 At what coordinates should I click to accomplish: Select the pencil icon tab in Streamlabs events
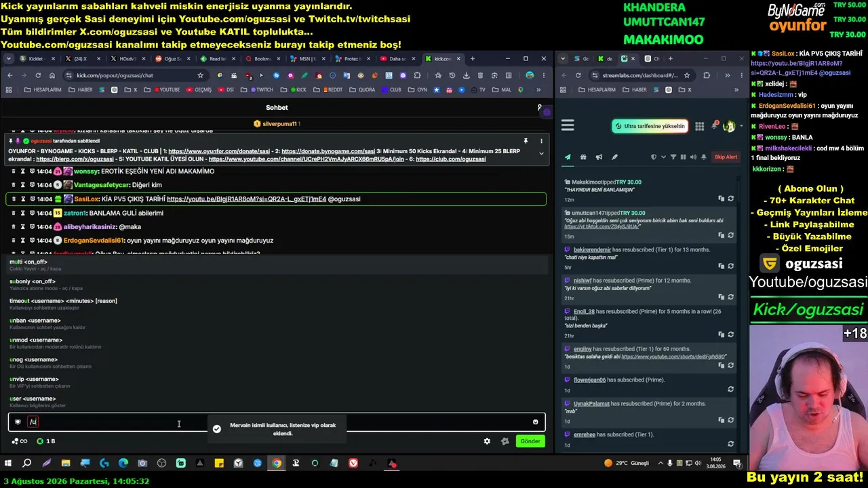(614, 157)
